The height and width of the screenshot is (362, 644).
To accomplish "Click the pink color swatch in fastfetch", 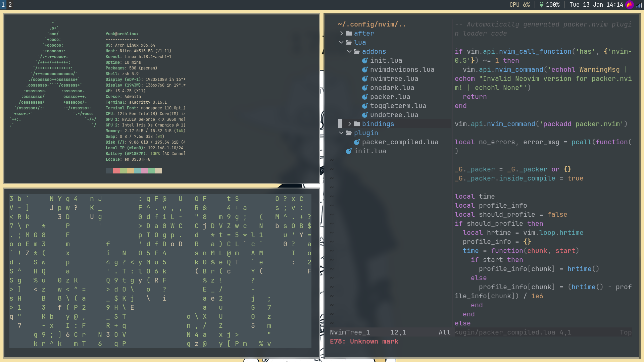I will pyautogui.click(x=144, y=171).
